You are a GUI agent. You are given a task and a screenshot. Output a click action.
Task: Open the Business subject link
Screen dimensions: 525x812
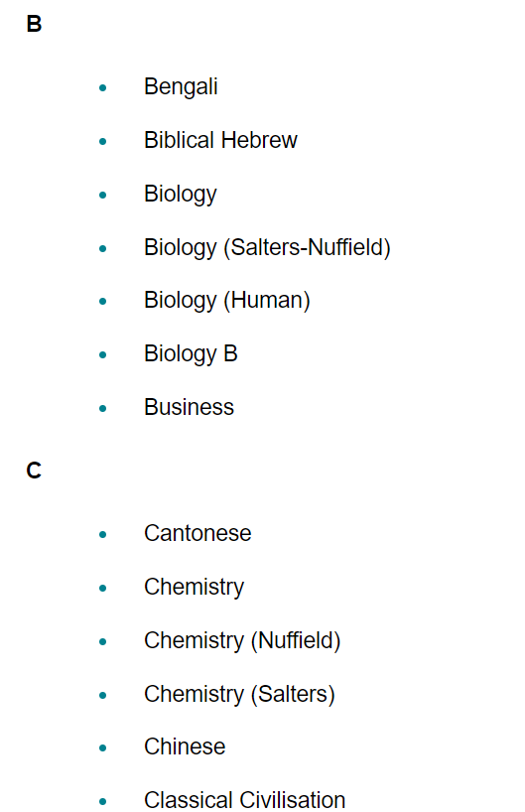click(189, 407)
